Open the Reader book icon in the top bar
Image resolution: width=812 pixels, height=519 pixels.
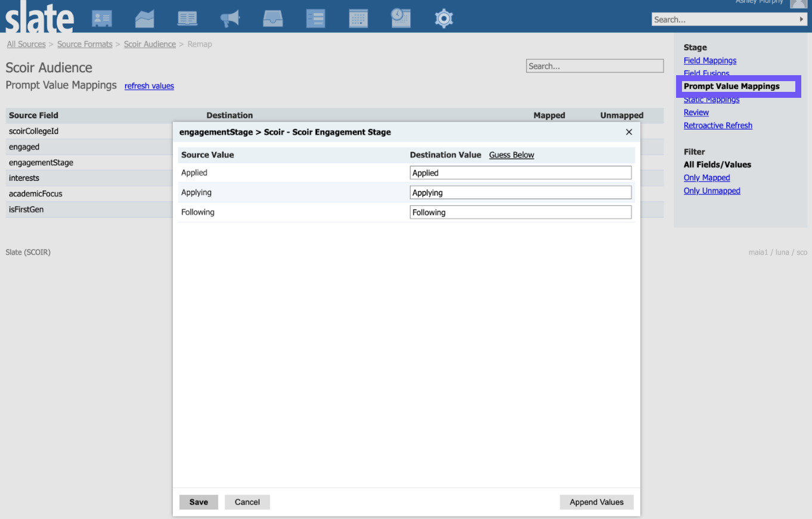tap(187, 18)
